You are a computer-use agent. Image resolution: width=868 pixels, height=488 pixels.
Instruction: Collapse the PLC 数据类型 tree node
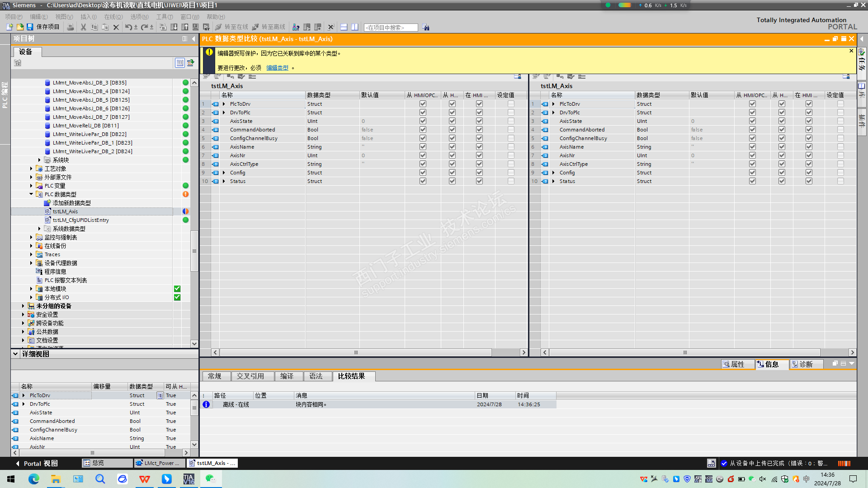point(31,194)
